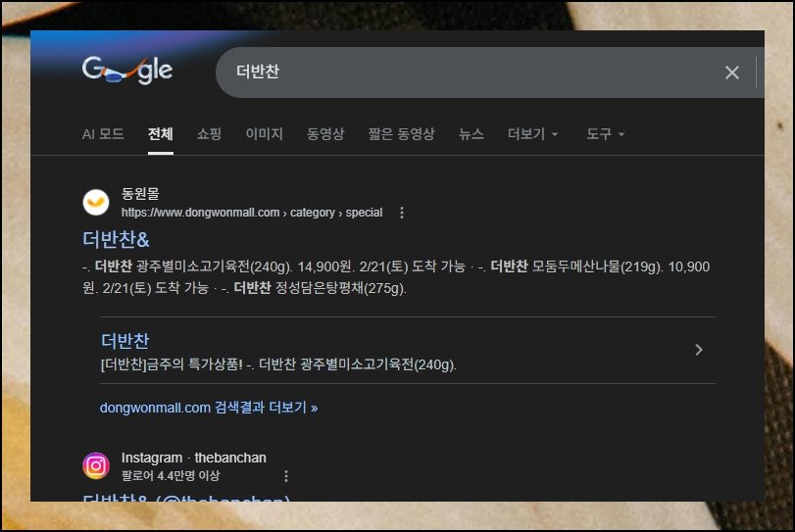Open the three-dot menu next to dongwonmall URL
This screenshot has height=532, width=795.
402,213
